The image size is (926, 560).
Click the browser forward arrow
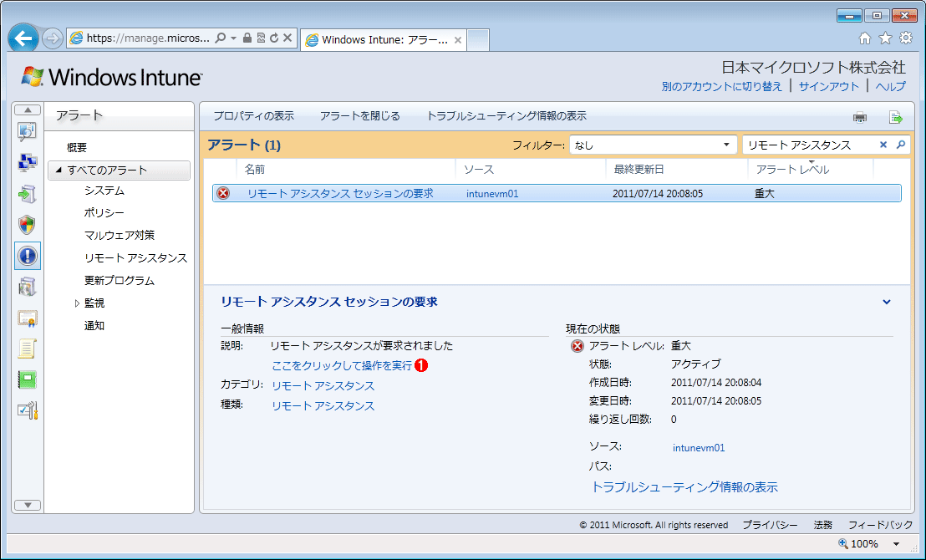click(x=53, y=39)
